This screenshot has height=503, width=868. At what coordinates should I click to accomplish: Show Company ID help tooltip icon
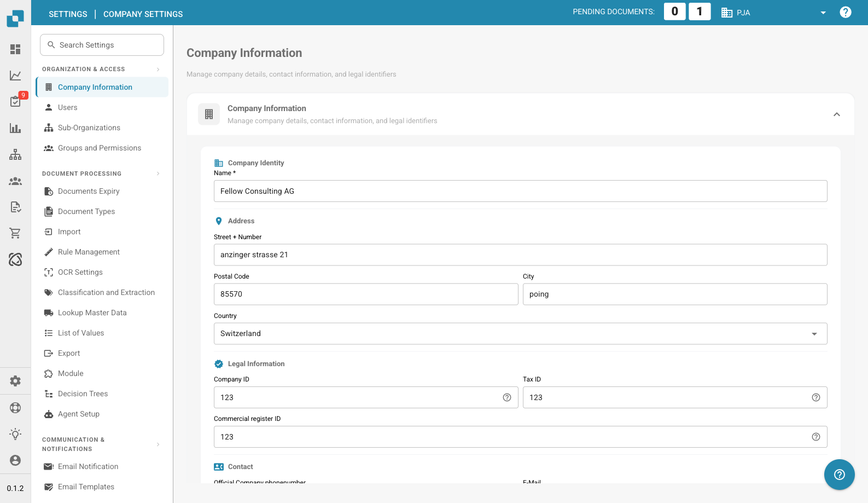coord(507,397)
